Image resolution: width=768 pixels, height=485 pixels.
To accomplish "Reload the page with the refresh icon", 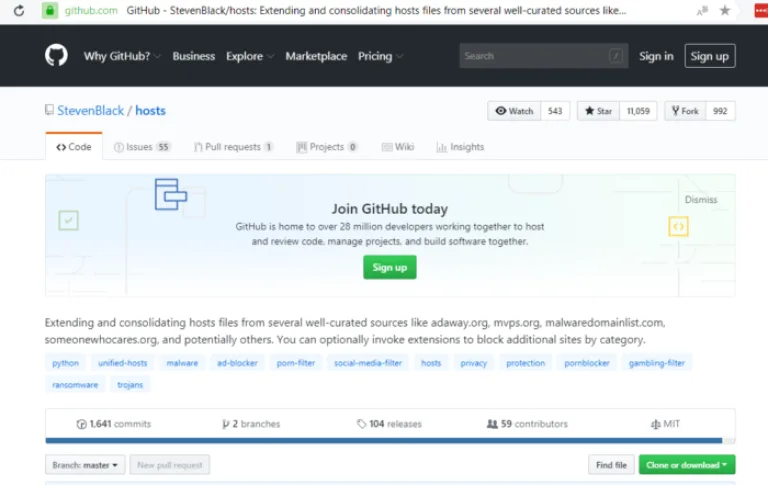I will click(x=19, y=10).
